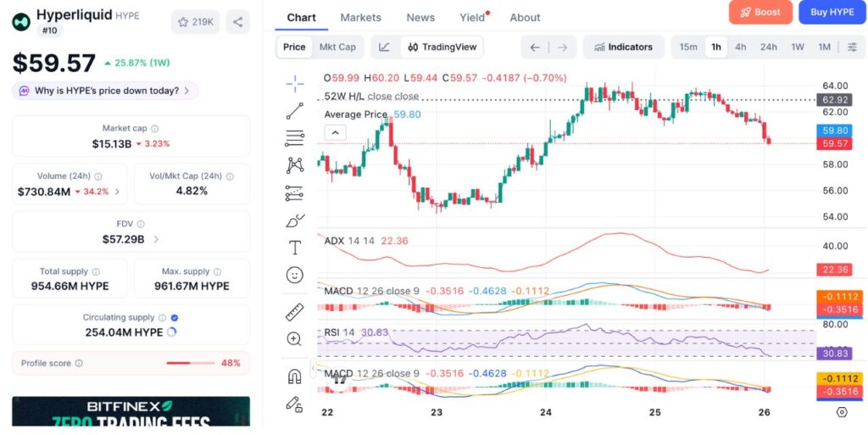Viewport: 868px width, 435px height.
Task: Click the Buy HYPE button
Action: point(832,12)
